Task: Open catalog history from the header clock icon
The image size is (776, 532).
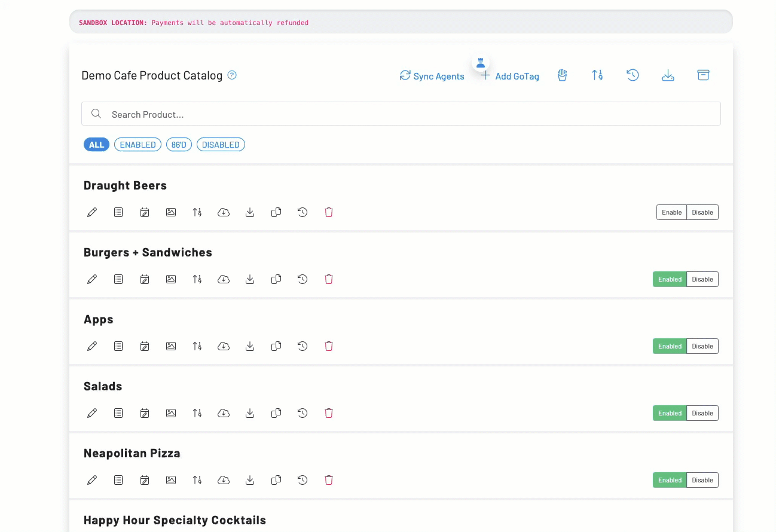Action: pyautogui.click(x=633, y=75)
